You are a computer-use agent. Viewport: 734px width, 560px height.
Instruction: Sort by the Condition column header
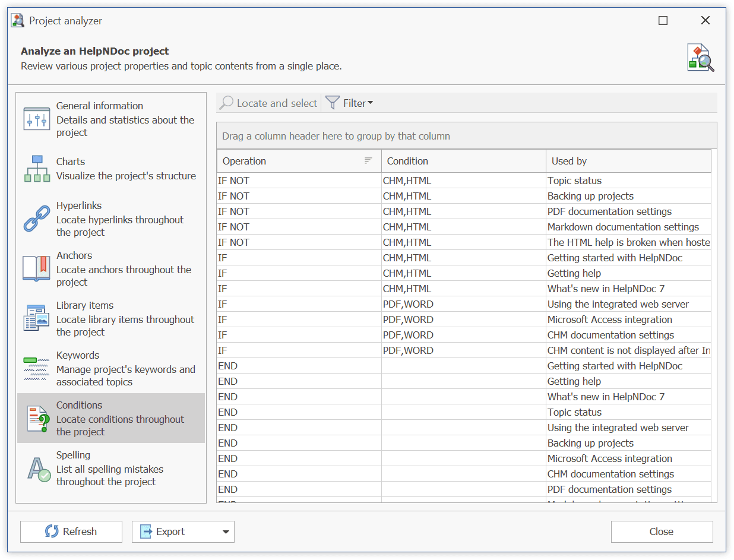coord(463,161)
